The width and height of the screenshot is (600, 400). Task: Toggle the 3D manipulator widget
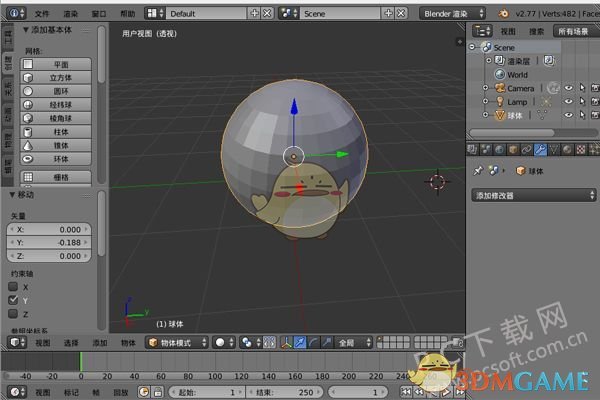coord(286,342)
